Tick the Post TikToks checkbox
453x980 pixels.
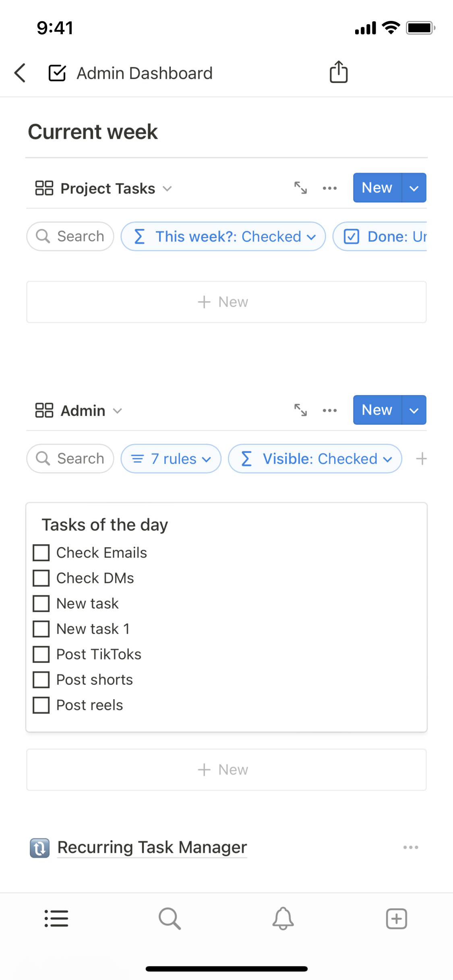pyautogui.click(x=41, y=654)
